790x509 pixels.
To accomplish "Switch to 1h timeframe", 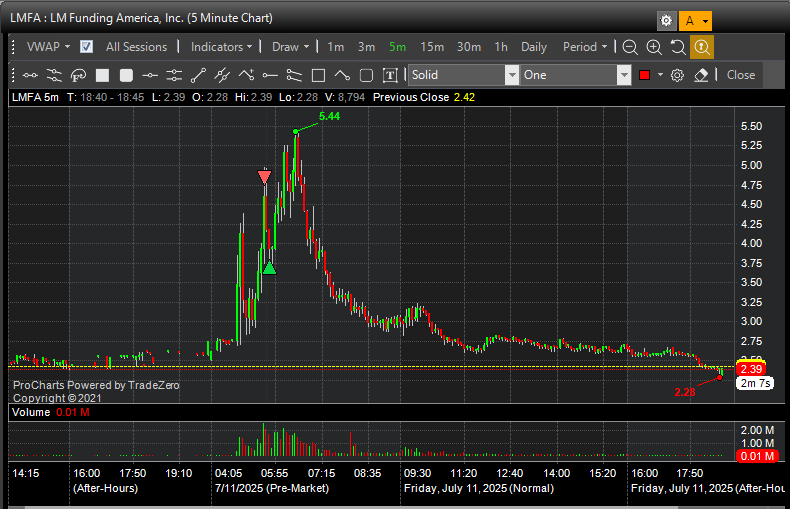I will point(500,47).
